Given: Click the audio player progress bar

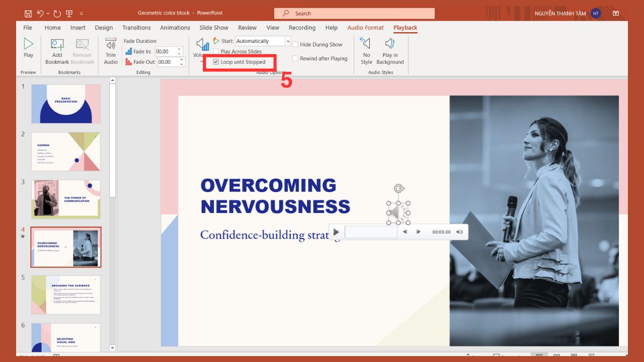Looking at the screenshot, I should pyautogui.click(x=370, y=232).
